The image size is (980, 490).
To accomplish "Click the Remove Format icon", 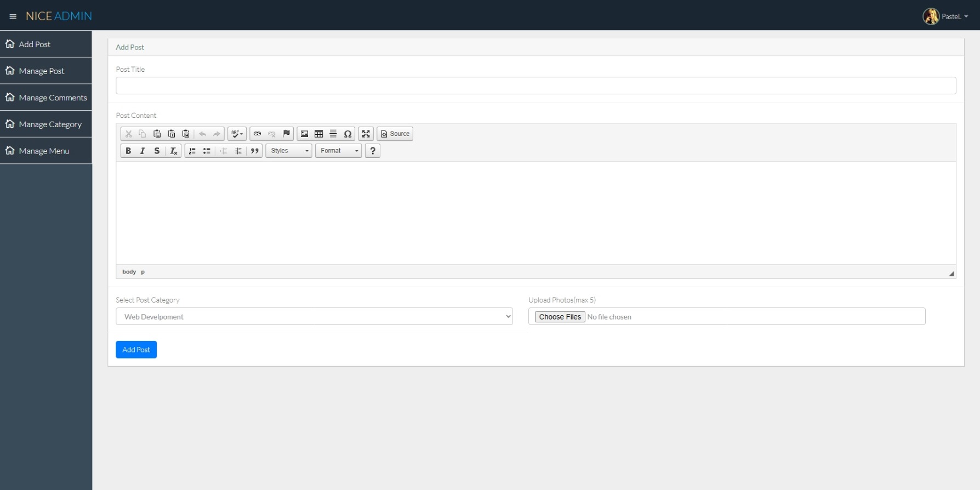I will [x=173, y=151].
